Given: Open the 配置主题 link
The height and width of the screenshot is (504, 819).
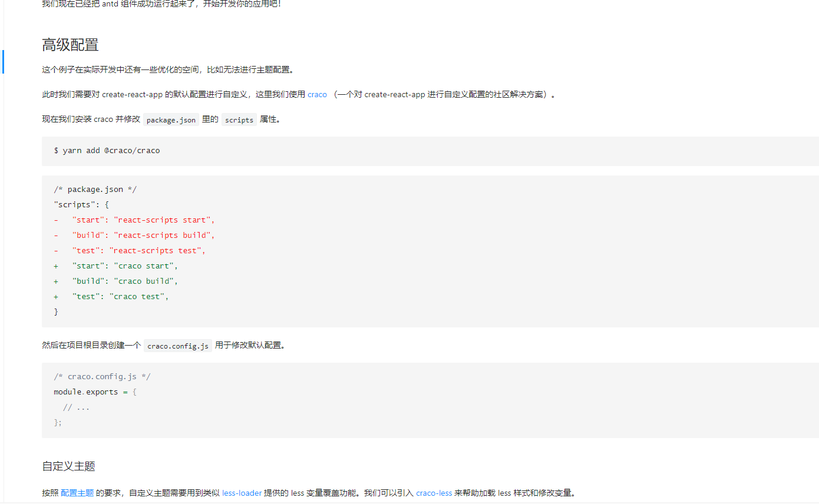Looking at the screenshot, I should (77, 493).
